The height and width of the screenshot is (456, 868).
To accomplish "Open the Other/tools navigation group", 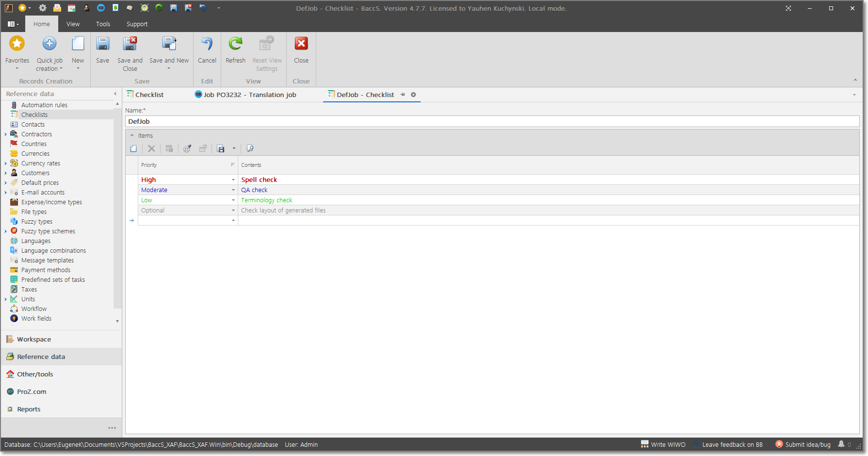I will (62, 374).
